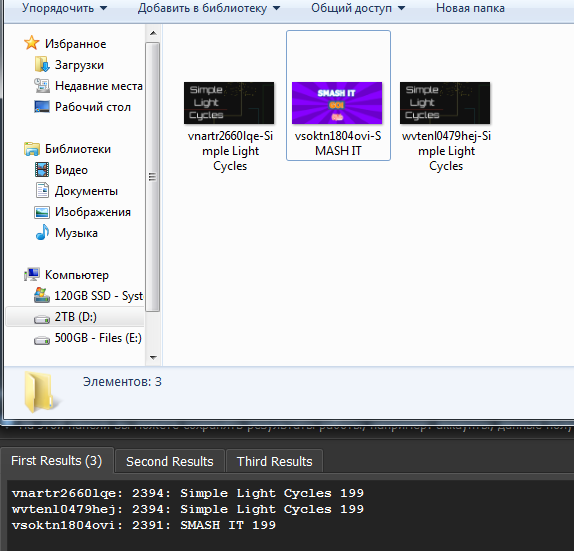Click the Изображения picture icon
The height and width of the screenshot is (551, 574).
click(x=42, y=212)
